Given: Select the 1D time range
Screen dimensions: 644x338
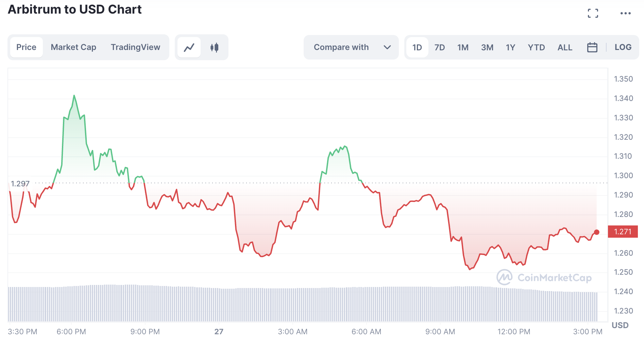Looking at the screenshot, I should tap(417, 47).
